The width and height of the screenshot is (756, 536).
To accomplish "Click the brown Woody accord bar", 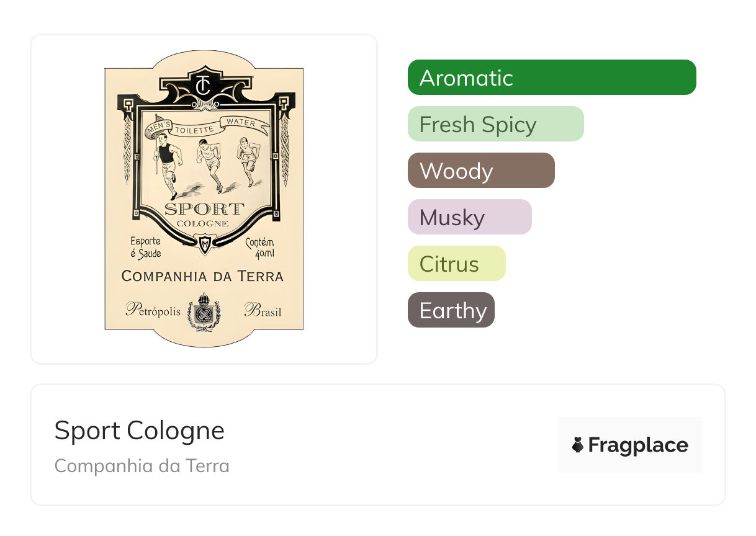I will (480, 171).
